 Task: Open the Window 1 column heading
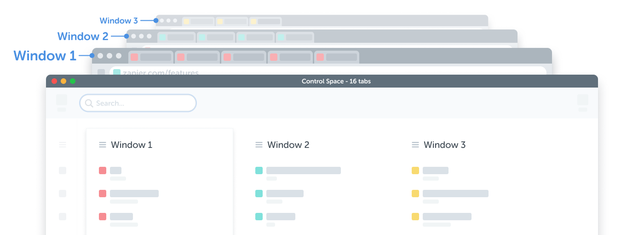pos(132,145)
